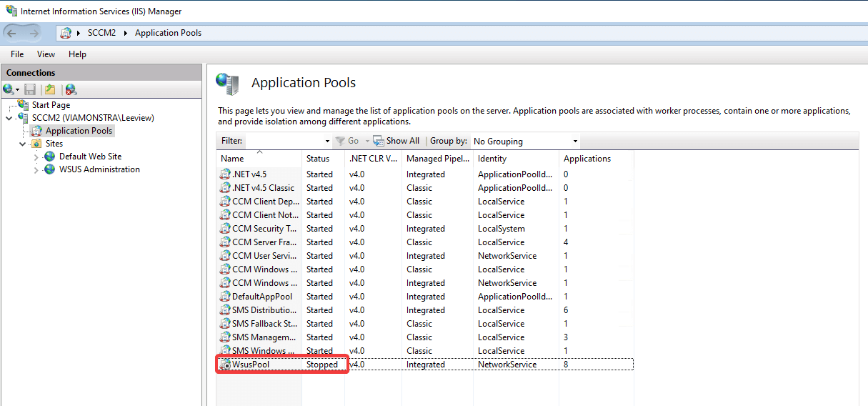Click the DefaultAppPool row icon

pos(225,296)
